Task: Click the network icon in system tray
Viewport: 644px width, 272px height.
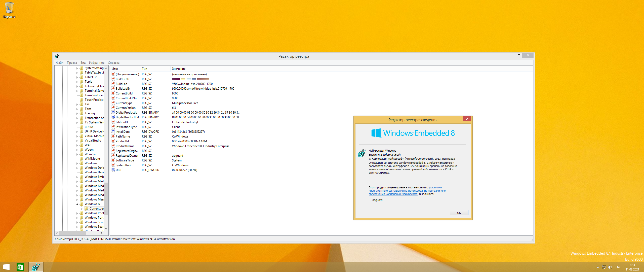Action: point(604,267)
